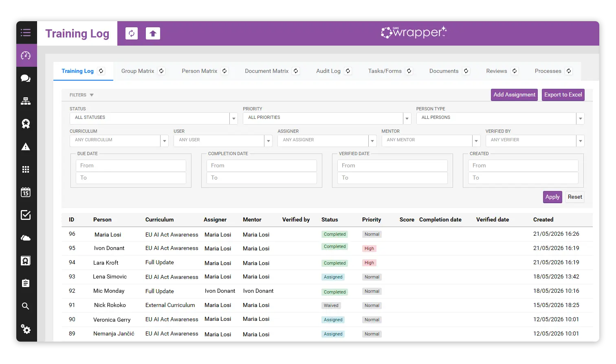This screenshot has width=616, height=364.
Task: Select the Lara Kroft person cell
Action: [x=106, y=263]
